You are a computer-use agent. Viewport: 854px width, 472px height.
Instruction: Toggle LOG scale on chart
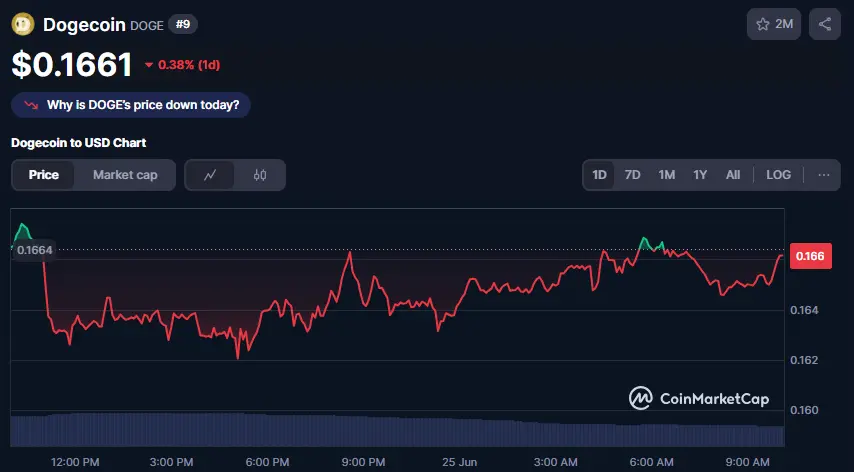778,175
